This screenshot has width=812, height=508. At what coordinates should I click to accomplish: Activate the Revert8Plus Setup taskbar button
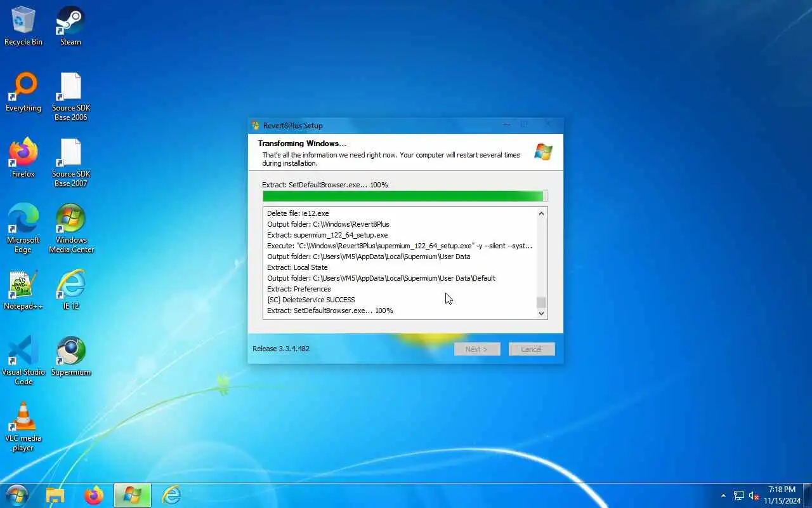pos(133,495)
